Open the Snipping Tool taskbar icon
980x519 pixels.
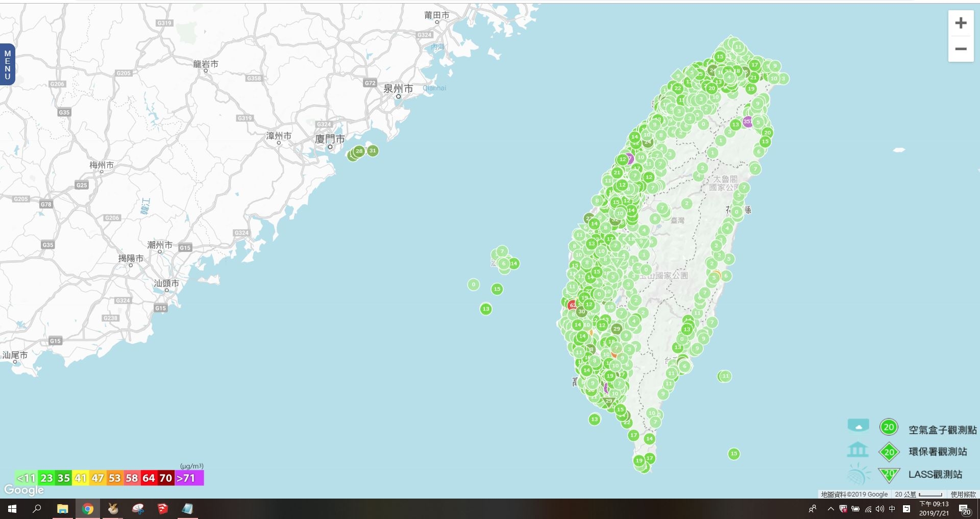(138, 509)
